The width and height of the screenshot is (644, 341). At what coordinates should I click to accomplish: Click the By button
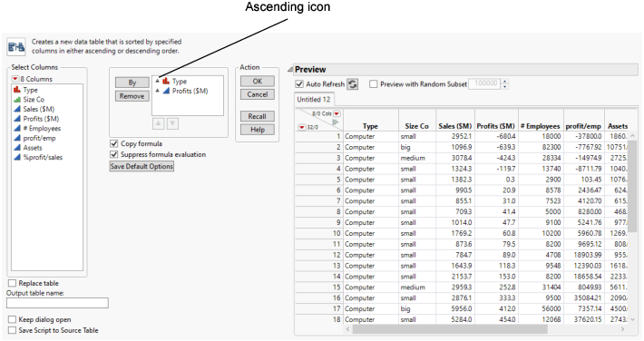click(132, 83)
